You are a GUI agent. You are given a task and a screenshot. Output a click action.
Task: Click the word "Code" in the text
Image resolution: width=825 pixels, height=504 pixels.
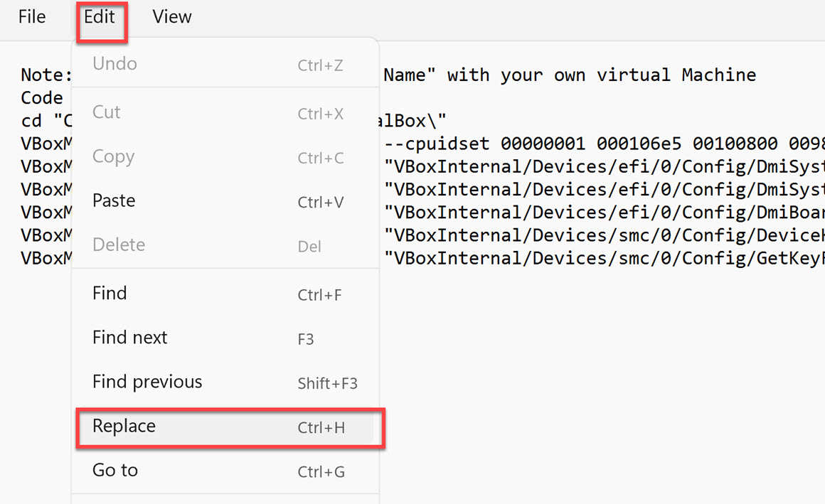42,98
